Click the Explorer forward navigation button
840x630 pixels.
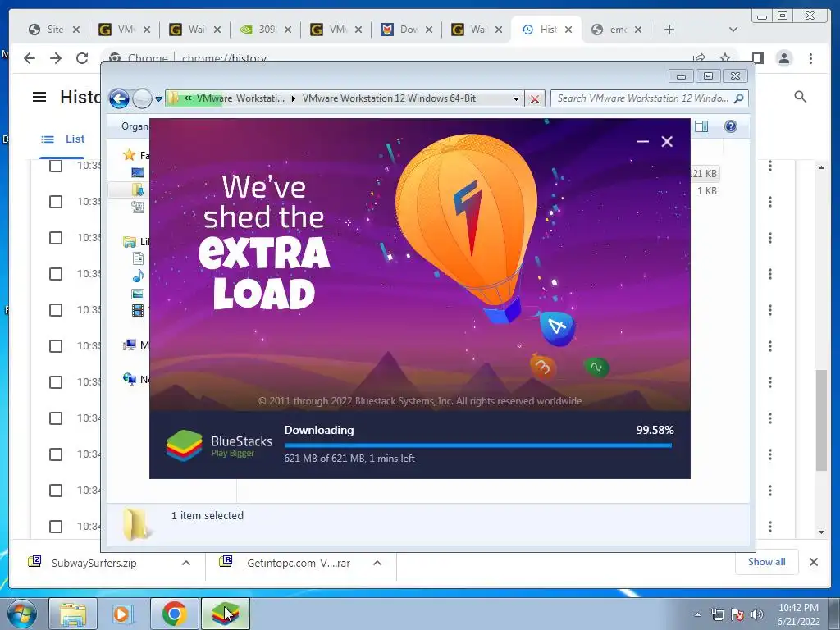tap(141, 98)
